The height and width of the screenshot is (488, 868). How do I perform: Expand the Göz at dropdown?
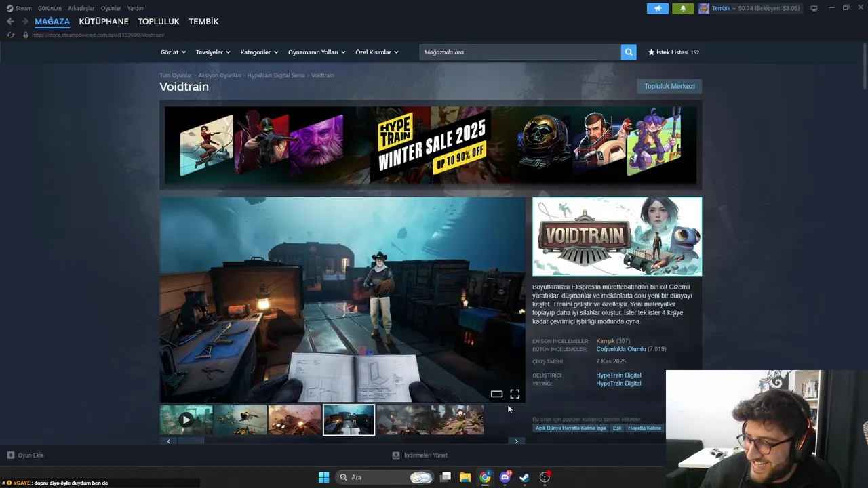(x=173, y=52)
